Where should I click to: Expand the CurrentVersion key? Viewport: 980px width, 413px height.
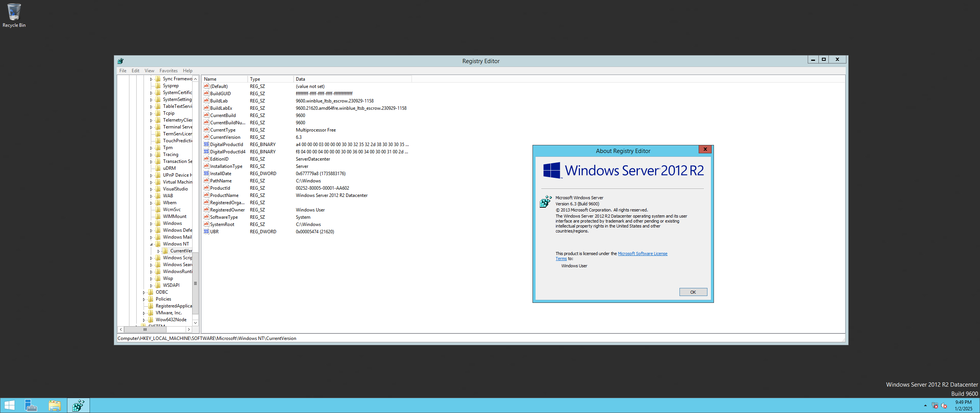point(158,251)
